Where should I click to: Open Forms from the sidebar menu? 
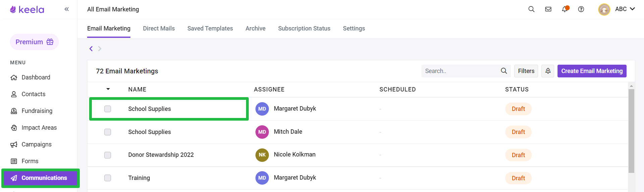(x=30, y=161)
